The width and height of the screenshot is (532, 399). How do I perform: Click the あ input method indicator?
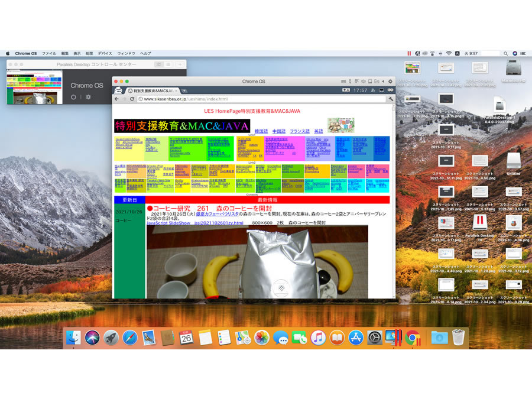(373, 90)
